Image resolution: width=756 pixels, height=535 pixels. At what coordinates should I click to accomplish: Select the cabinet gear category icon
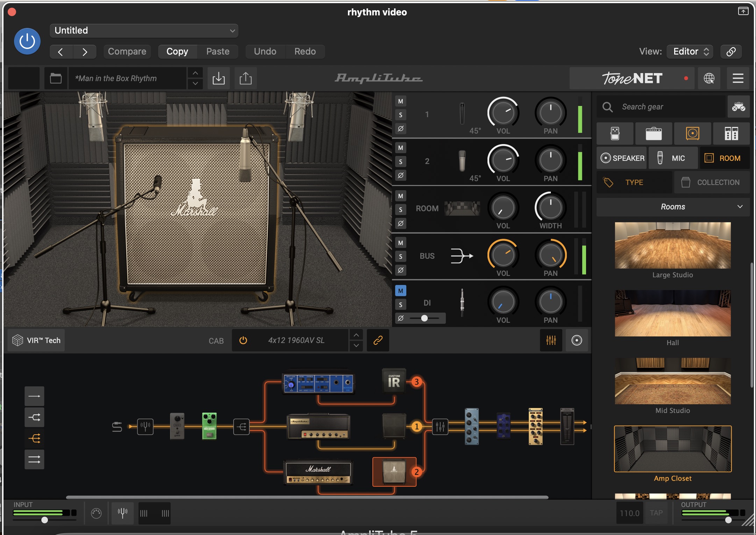coord(692,134)
